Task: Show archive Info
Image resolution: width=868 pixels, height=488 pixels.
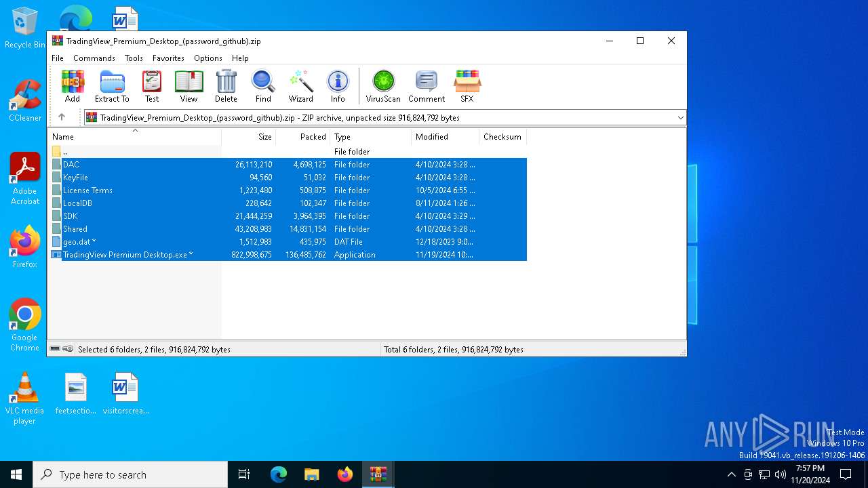Action: coord(338,86)
